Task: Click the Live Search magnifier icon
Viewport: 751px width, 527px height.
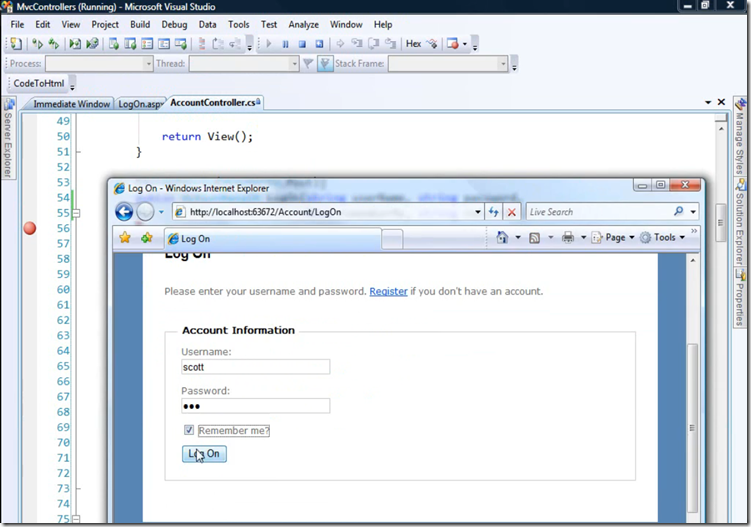Action: [678, 211]
